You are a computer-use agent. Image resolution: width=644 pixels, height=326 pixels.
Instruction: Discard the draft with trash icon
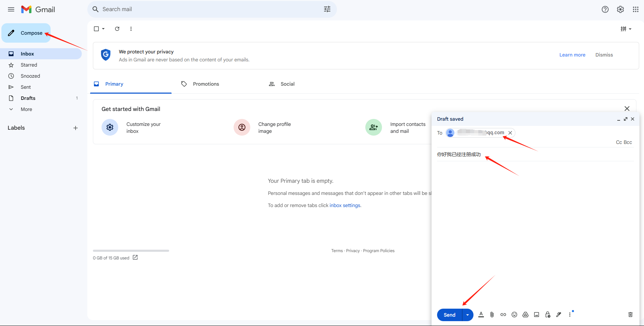630,315
